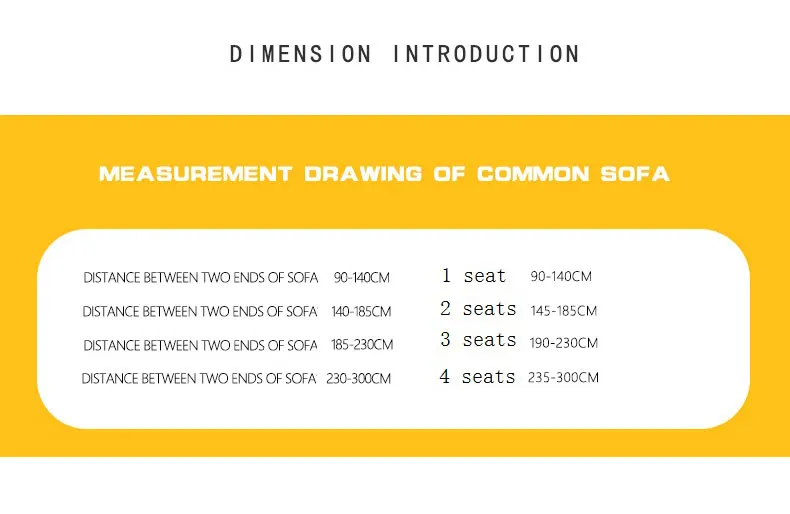Click the 185-230CM distance range
The image size is (790, 514).
pos(362,345)
